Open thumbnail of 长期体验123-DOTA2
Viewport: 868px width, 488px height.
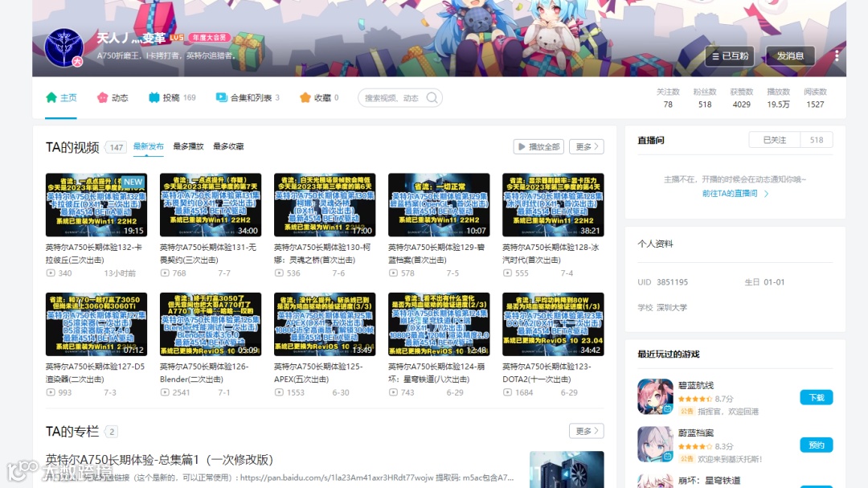click(553, 324)
